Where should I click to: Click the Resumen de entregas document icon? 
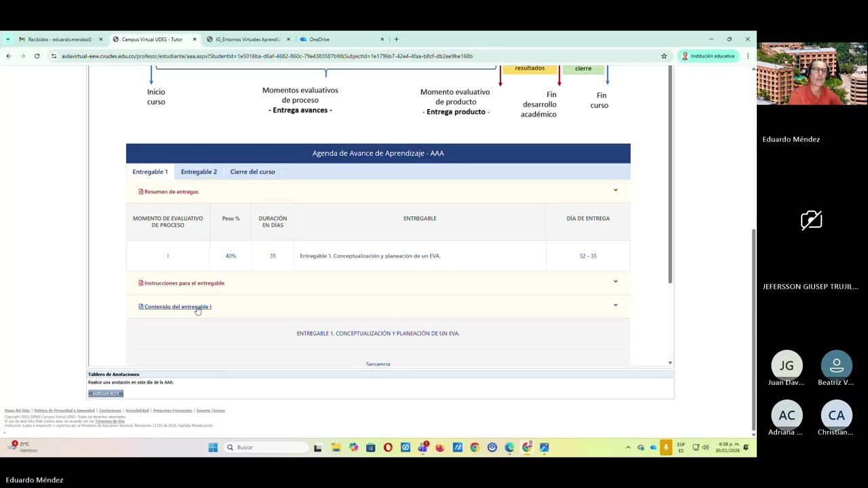(x=141, y=192)
